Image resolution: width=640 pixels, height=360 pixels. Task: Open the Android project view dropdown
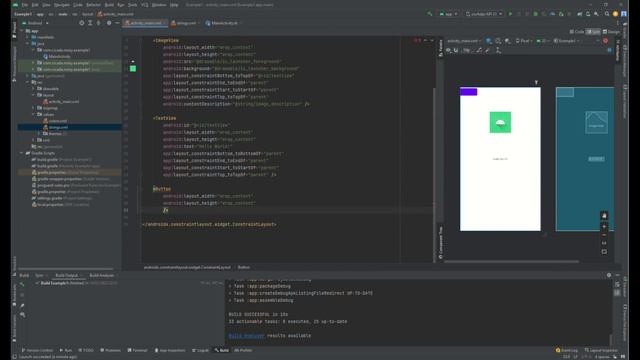36,23
